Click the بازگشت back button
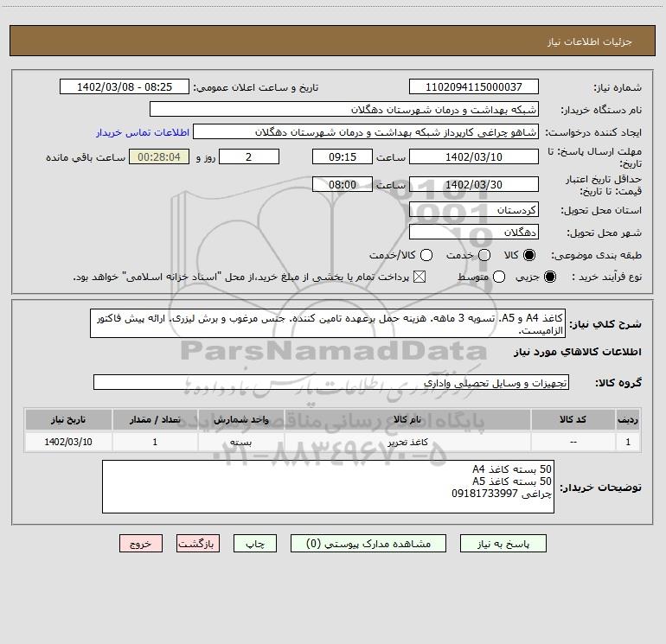Viewport: 666px width, 644px height. (198, 544)
